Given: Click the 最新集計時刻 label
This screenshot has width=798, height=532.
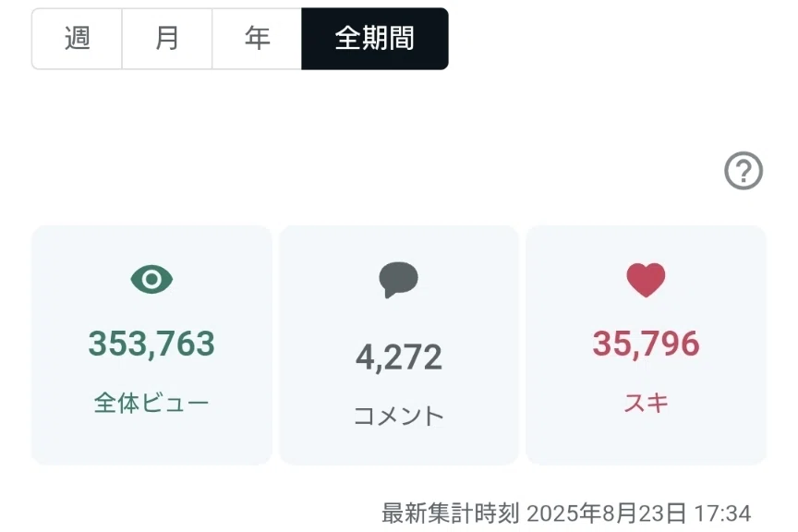Looking at the screenshot, I should point(451,514).
